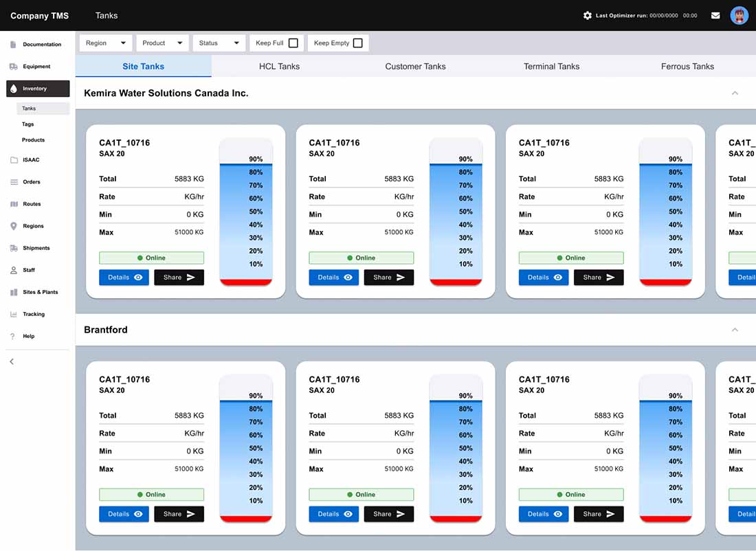Select Tags under Inventory in the sidebar
Screen dimensions: 756x551
(28, 124)
